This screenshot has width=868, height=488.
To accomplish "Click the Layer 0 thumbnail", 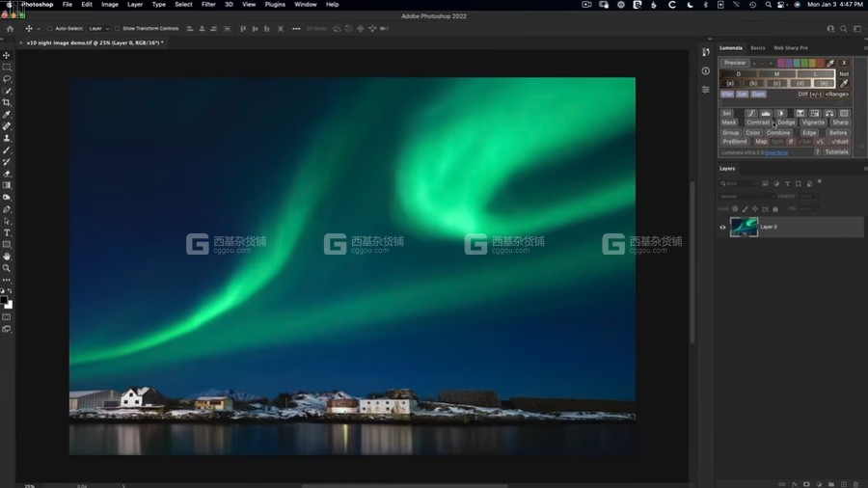I will point(744,227).
